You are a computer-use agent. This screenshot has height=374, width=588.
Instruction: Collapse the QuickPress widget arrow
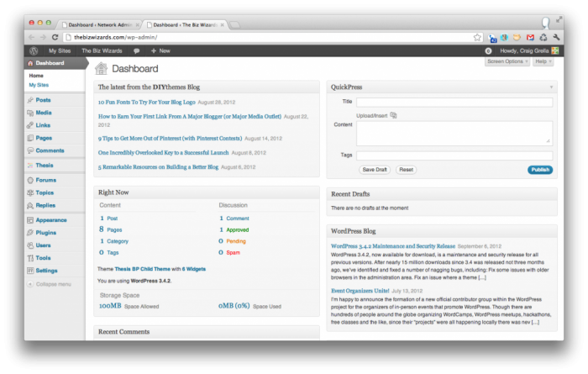[551, 87]
